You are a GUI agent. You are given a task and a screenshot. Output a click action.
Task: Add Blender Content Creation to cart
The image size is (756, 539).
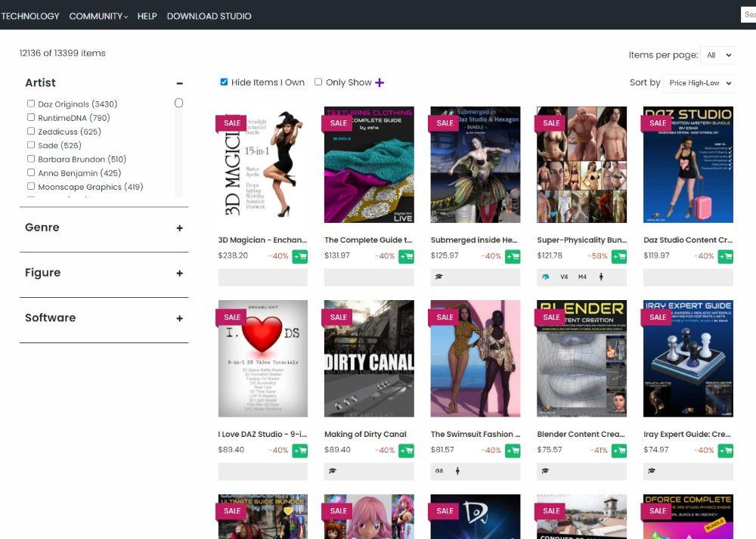[619, 451]
